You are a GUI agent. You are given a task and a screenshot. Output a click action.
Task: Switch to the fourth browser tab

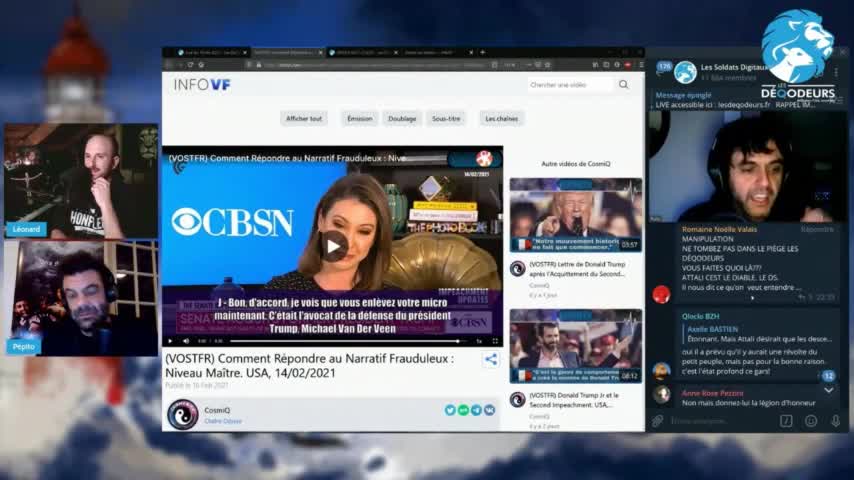tap(435, 52)
